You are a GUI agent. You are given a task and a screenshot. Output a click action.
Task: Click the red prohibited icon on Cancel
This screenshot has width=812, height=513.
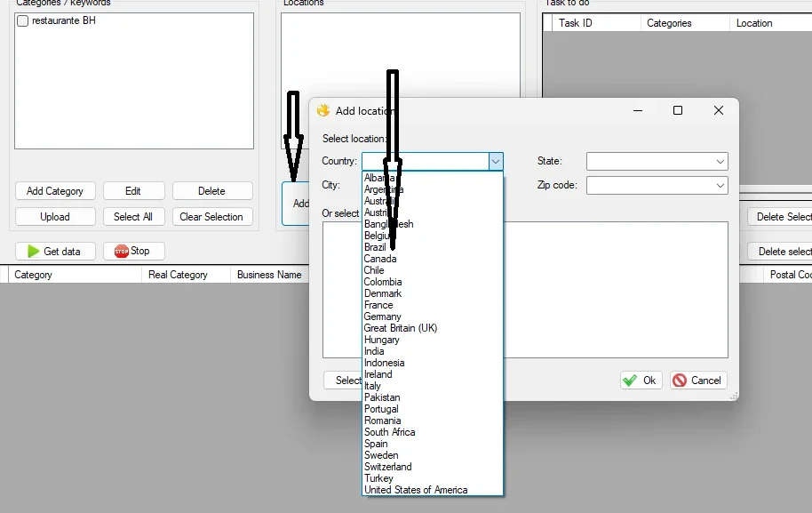coord(680,381)
